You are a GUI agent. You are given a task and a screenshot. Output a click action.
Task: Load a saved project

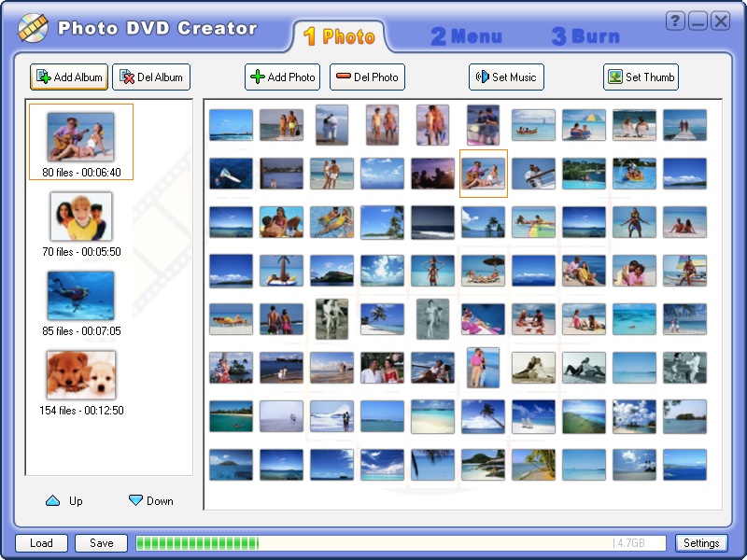(41, 542)
